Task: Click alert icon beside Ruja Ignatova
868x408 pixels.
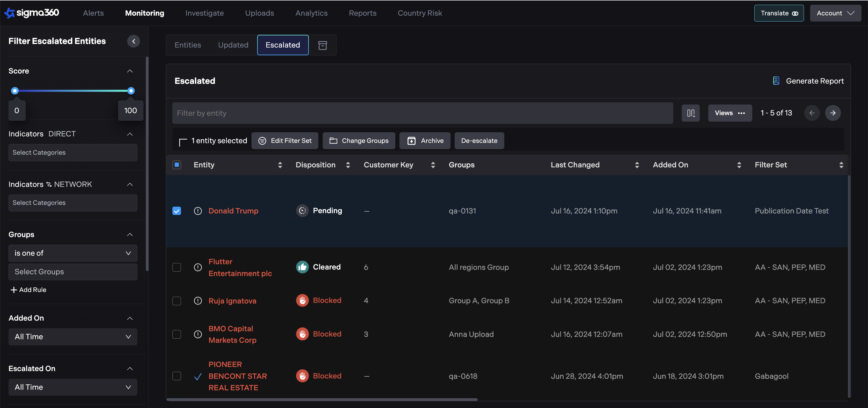Action: point(198,301)
